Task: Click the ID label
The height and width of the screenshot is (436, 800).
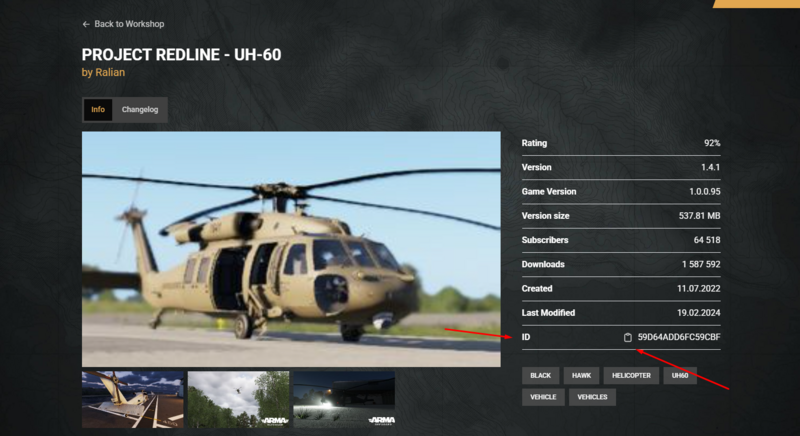Action: pyautogui.click(x=526, y=337)
